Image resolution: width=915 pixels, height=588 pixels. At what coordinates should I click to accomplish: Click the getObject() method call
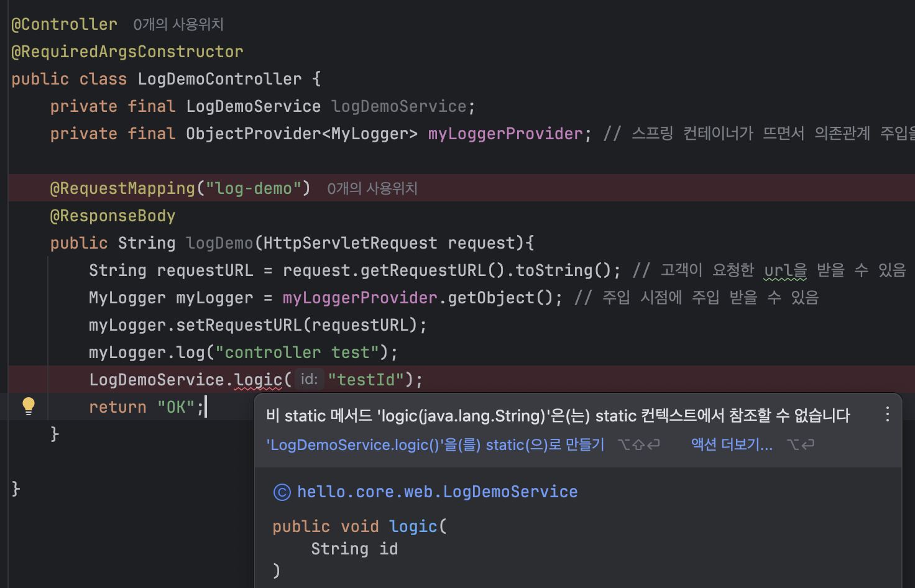click(500, 298)
